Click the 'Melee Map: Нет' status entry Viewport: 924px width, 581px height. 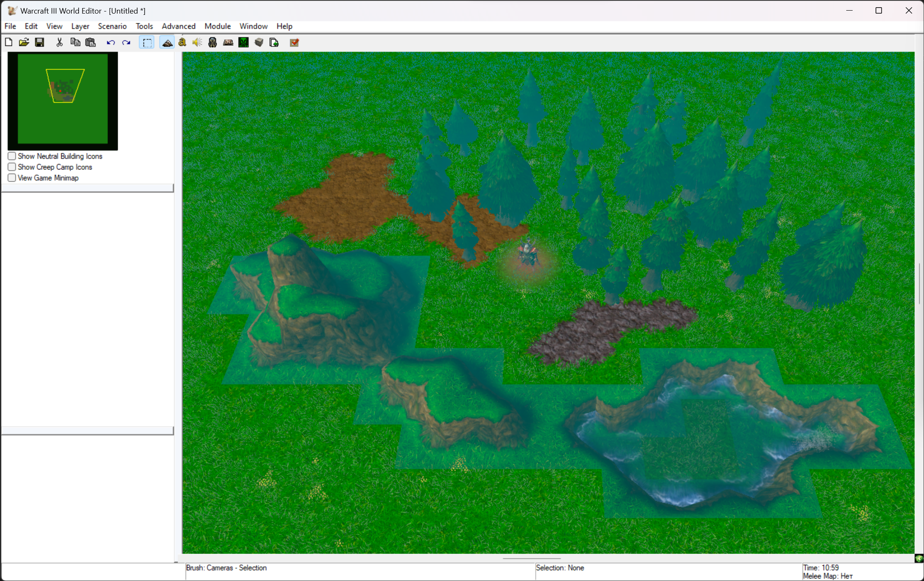click(x=828, y=576)
